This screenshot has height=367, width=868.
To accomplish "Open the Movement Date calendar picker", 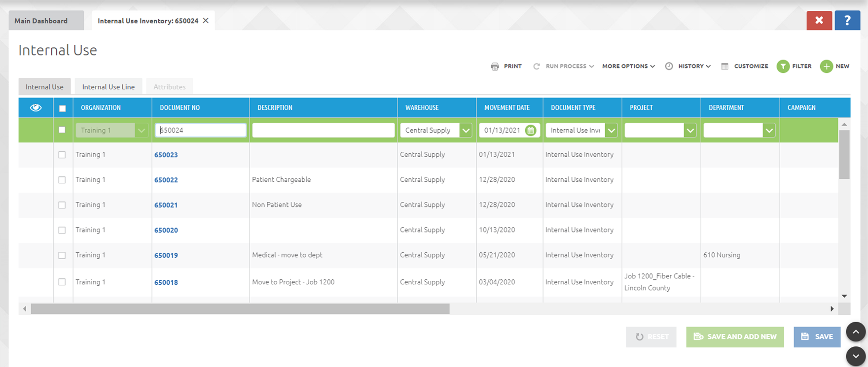I will (531, 131).
